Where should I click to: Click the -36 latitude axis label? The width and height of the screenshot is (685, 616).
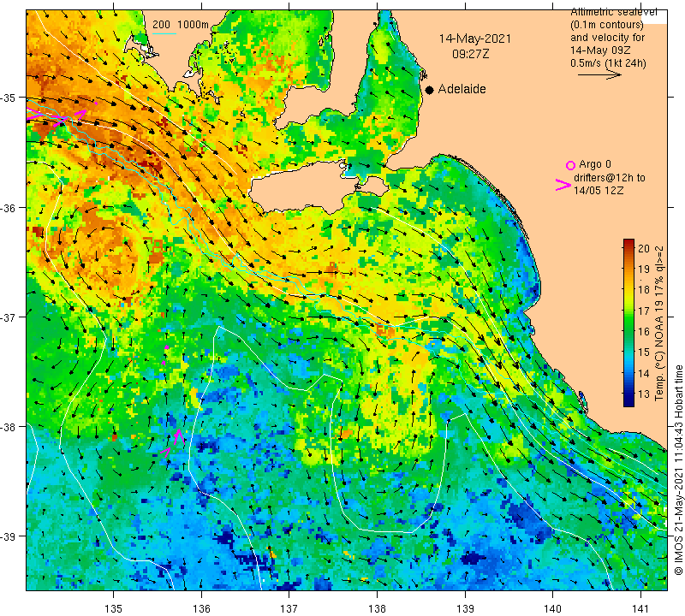(9, 208)
